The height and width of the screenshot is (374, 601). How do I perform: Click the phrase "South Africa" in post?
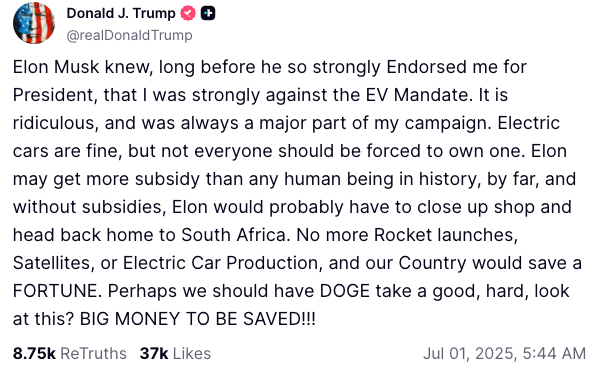pyautogui.click(x=233, y=235)
